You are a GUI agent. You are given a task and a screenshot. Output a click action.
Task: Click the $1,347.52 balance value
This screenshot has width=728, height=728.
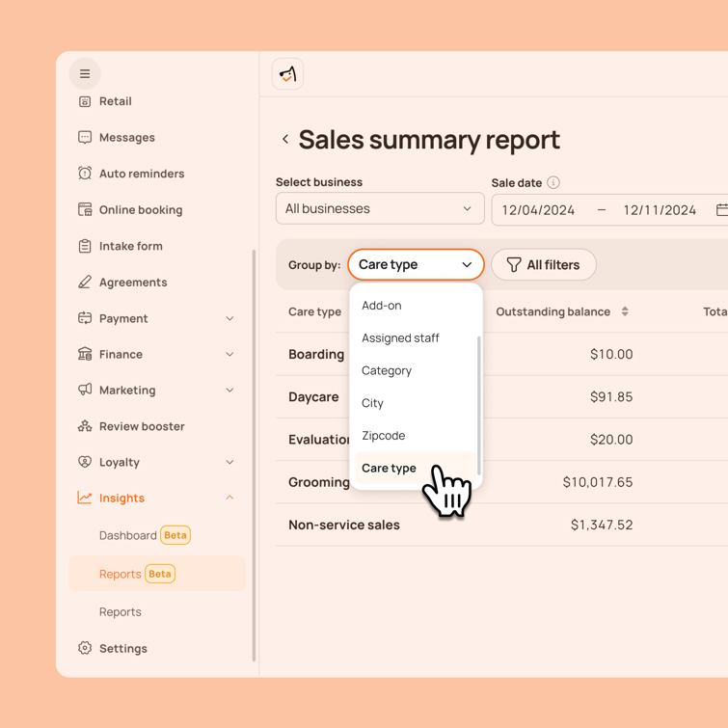click(x=602, y=526)
